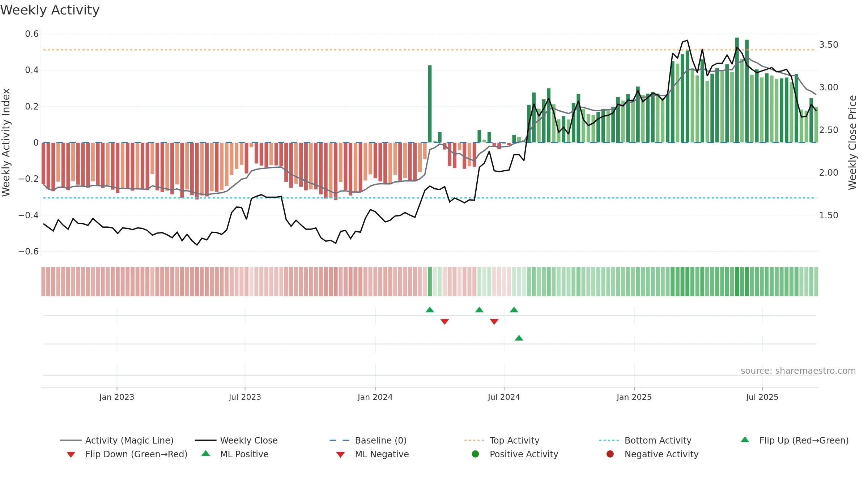Image resolution: width=868 pixels, height=488 pixels.
Task: Click the second green flip-up marker near June 2024
Action: click(x=479, y=310)
